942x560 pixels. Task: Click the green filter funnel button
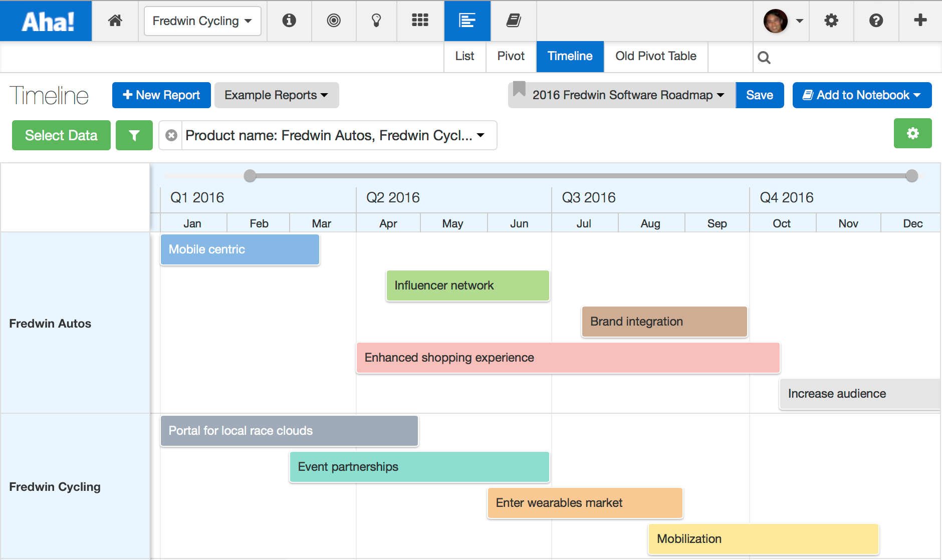coord(134,135)
